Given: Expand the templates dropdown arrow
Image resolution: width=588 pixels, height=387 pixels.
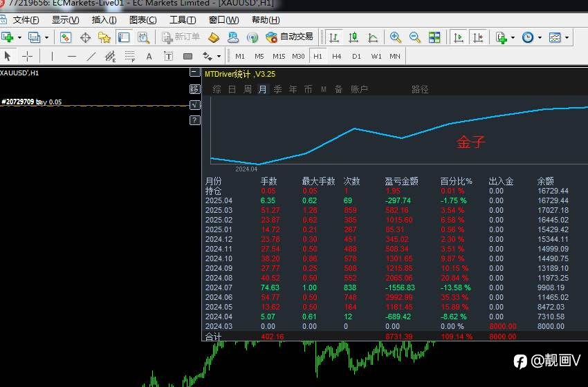Looking at the screenshot, I should click(x=567, y=37).
